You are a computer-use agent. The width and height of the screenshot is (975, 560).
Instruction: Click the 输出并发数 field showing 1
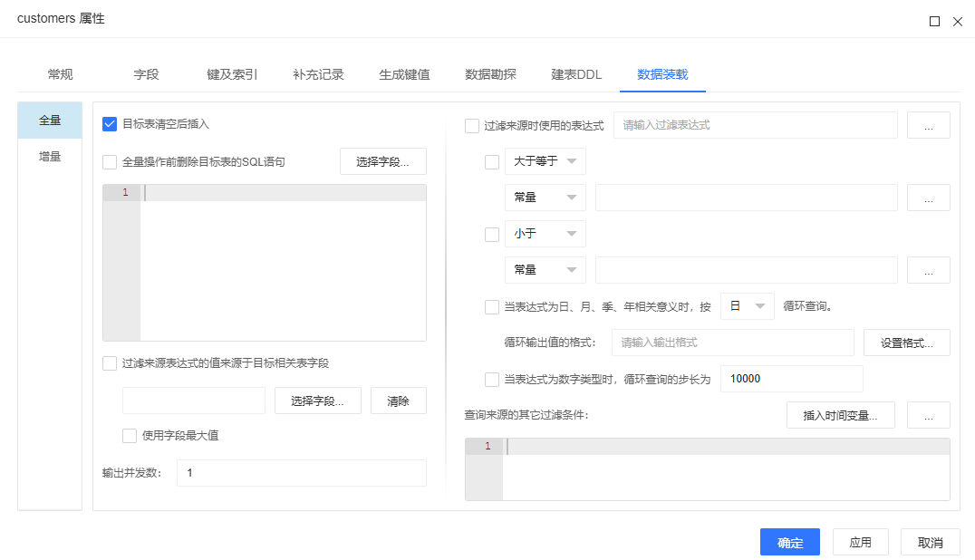[302, 473]
